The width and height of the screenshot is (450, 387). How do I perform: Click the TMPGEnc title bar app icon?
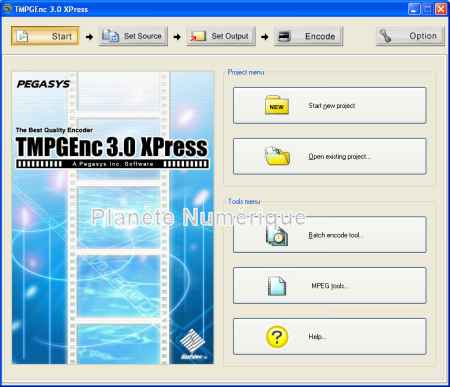[7, 8]
